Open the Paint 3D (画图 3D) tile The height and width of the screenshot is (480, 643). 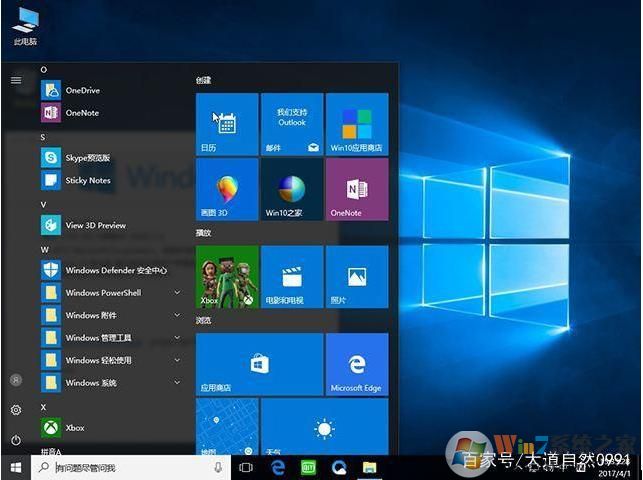pyautogui.click(x=226, y=189)
